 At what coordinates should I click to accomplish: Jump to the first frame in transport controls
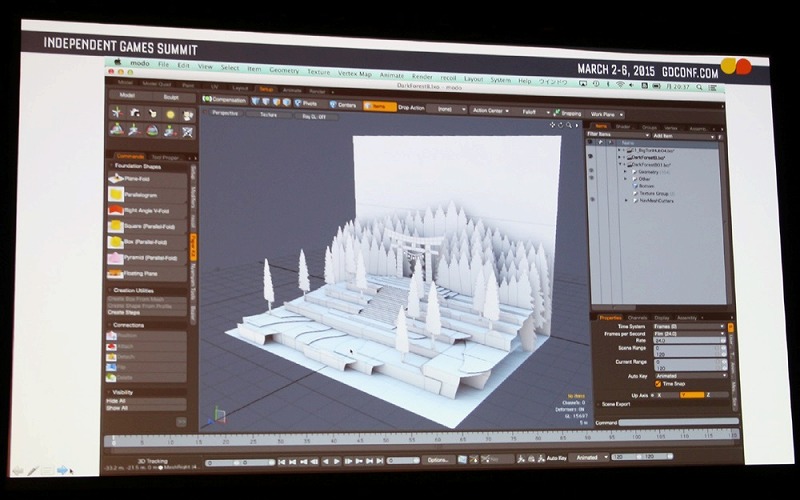coord(282,461)
